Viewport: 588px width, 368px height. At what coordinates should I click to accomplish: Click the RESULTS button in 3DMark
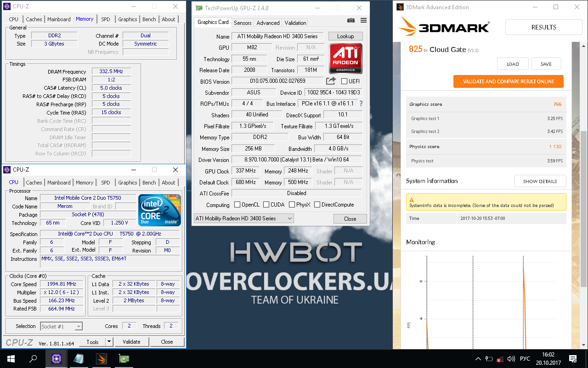tap(544, 27)
